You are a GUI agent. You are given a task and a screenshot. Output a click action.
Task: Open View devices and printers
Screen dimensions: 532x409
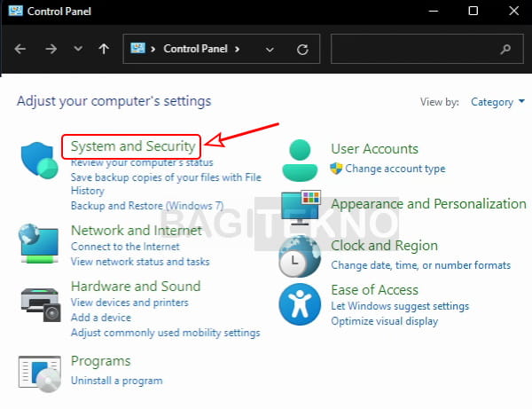click(x=129, y=303)
